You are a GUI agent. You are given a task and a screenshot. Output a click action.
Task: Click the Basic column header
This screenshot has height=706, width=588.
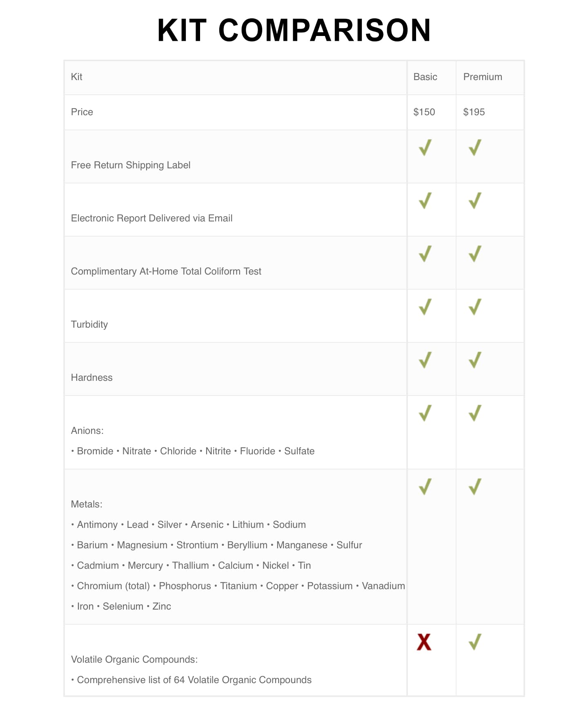tap(425, 77)
